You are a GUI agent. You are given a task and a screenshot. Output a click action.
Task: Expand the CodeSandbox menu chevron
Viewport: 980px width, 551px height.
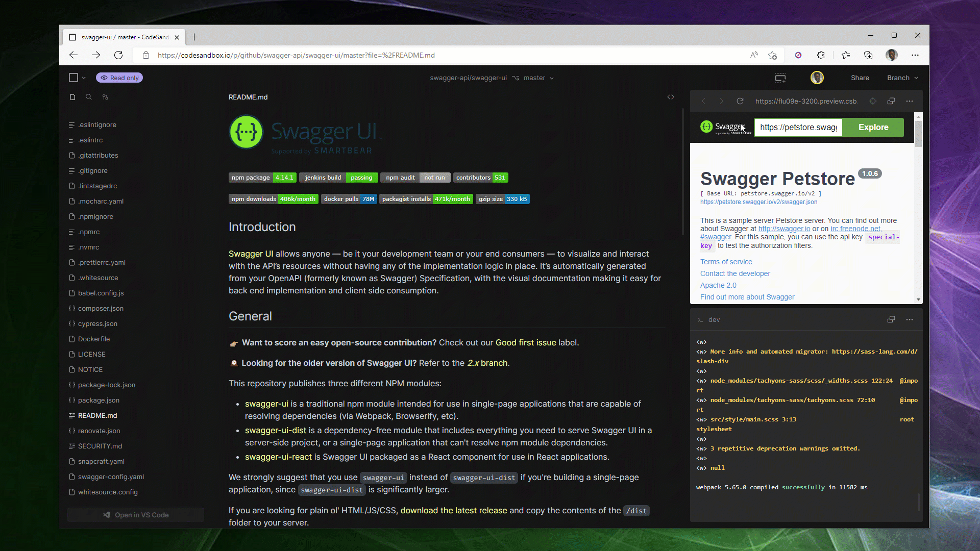(84, 78)
